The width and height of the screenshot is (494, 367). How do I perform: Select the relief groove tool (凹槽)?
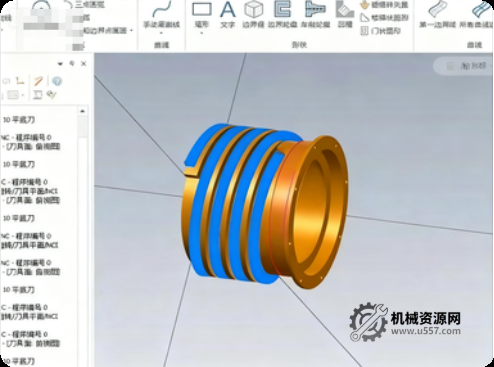pyautogui.click(x=345, y=15)
